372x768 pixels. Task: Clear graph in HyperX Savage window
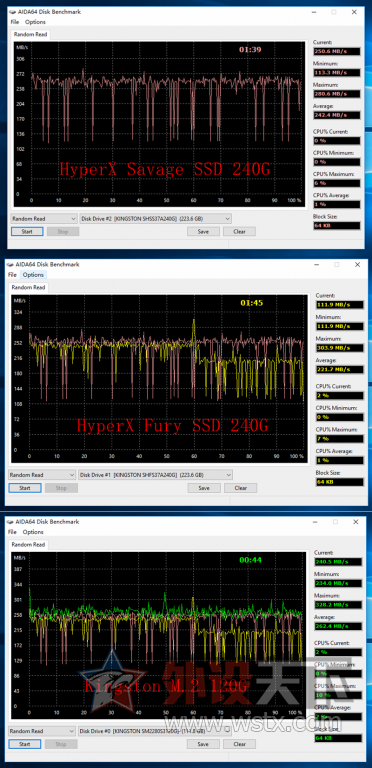pos(239,232)
